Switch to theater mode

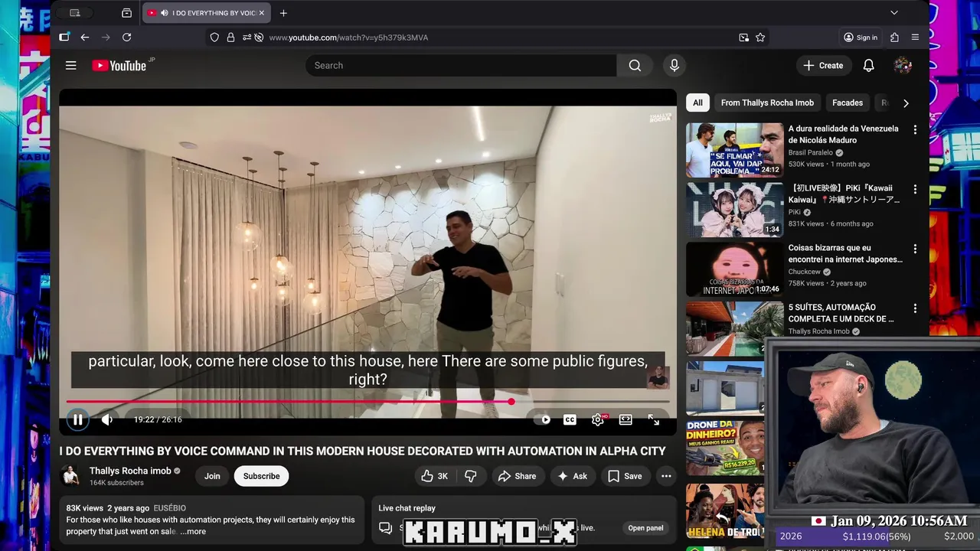click(626, 419)
